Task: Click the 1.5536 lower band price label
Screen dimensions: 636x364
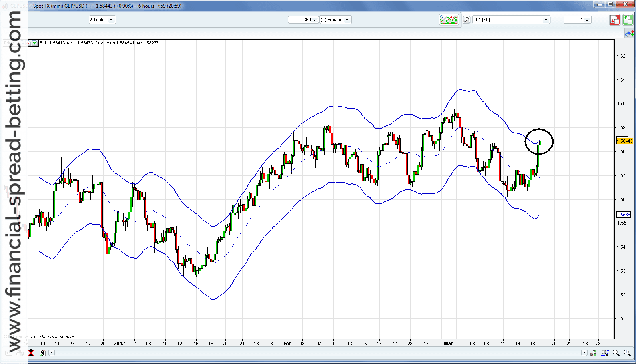Action: 624,215
